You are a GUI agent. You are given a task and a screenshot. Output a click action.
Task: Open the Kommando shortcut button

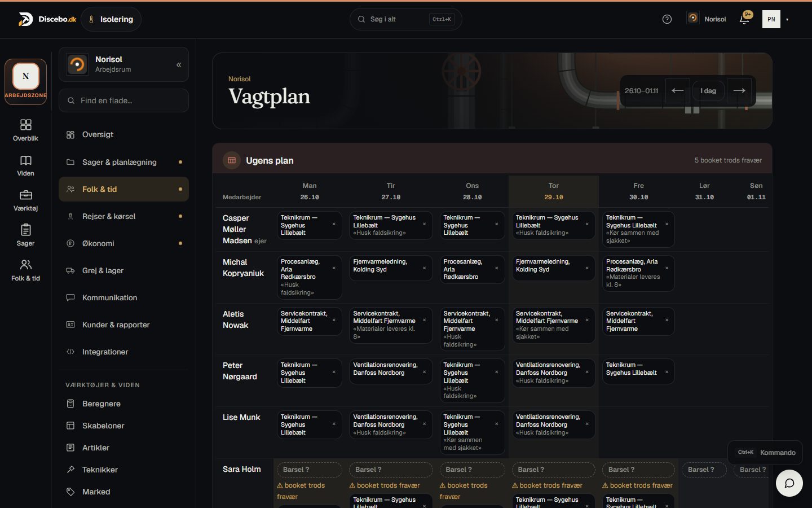pyautogui.click(x=766, y=452)
